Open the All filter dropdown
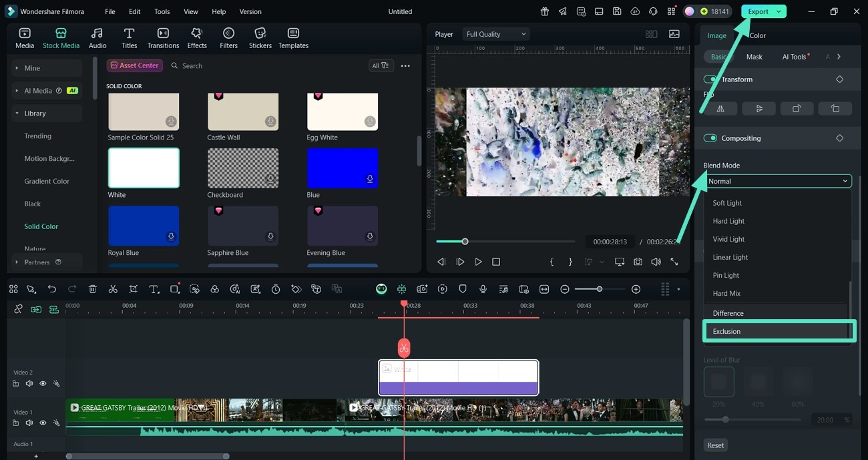868x460 pixels. [381, 65]
